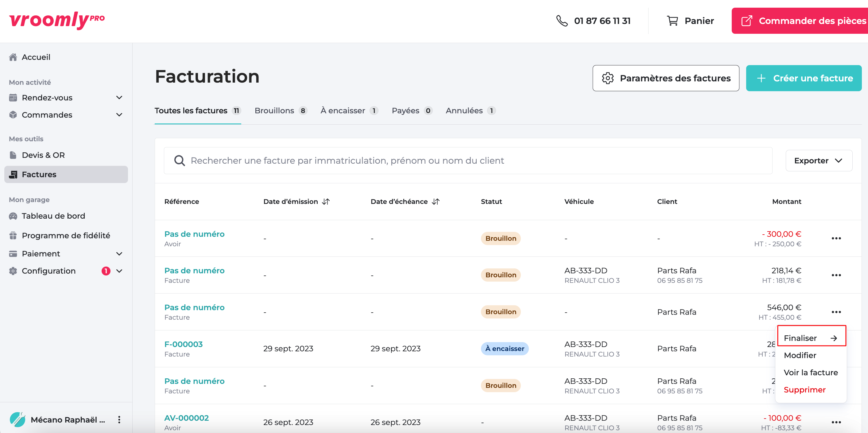Click the Factures invoice icon

(13, 174)
